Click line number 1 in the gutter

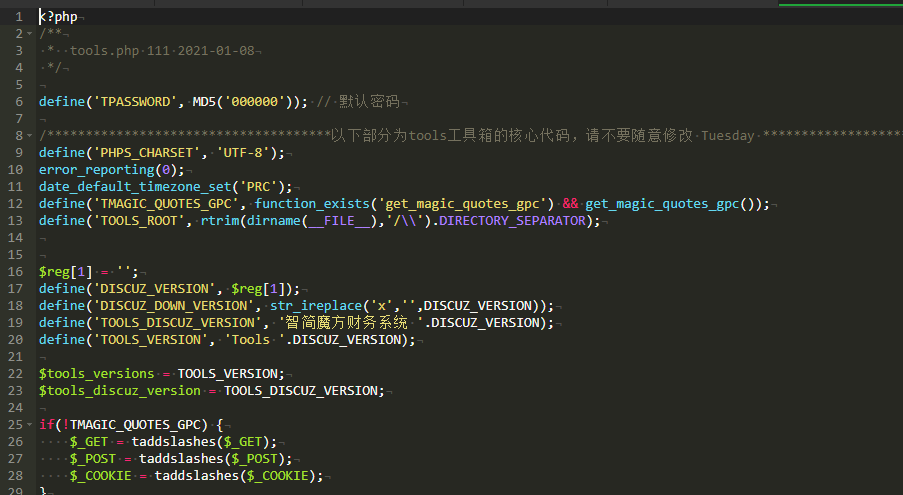pos(19,17)
